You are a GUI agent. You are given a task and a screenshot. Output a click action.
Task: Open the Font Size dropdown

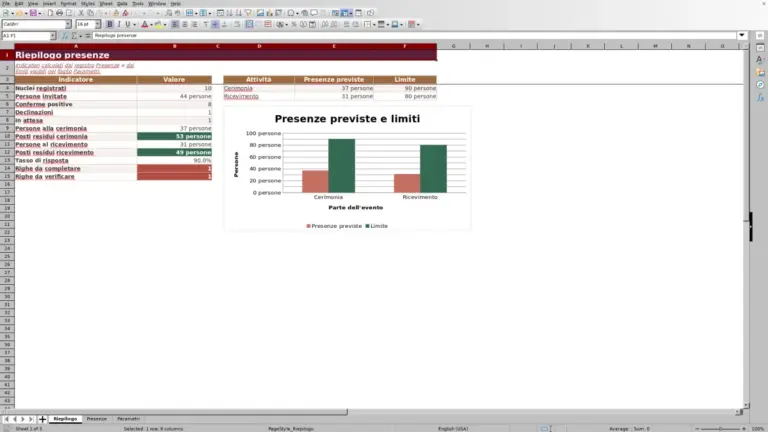coord(97,24)
